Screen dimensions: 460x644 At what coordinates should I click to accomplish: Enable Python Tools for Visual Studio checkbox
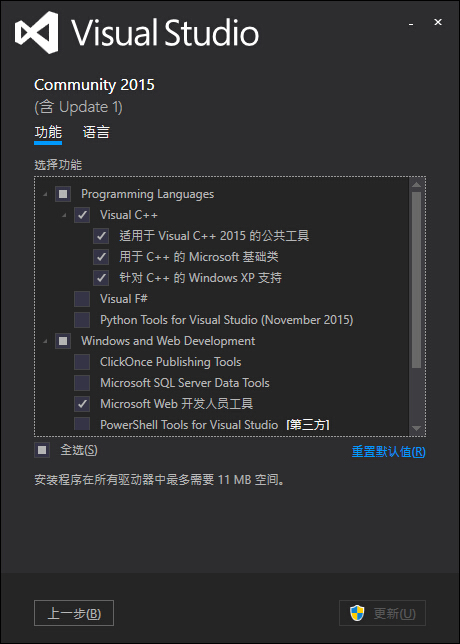pyautogui.click(x=82, y=320)
